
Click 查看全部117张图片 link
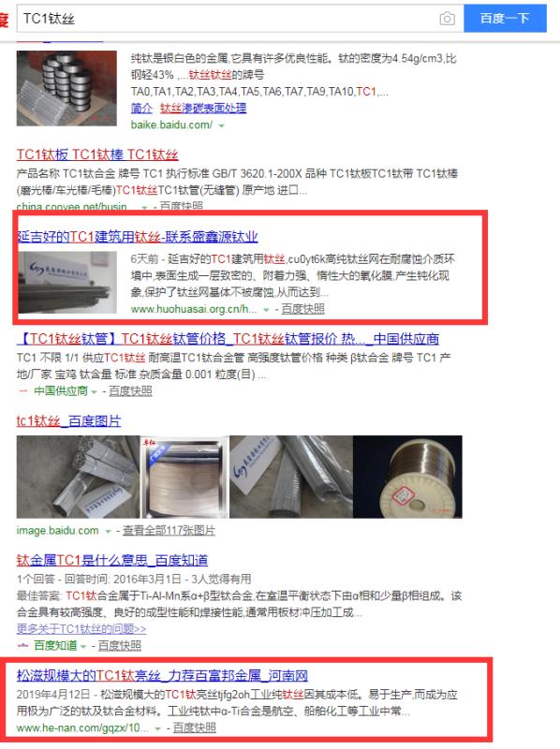click(169, 531)
